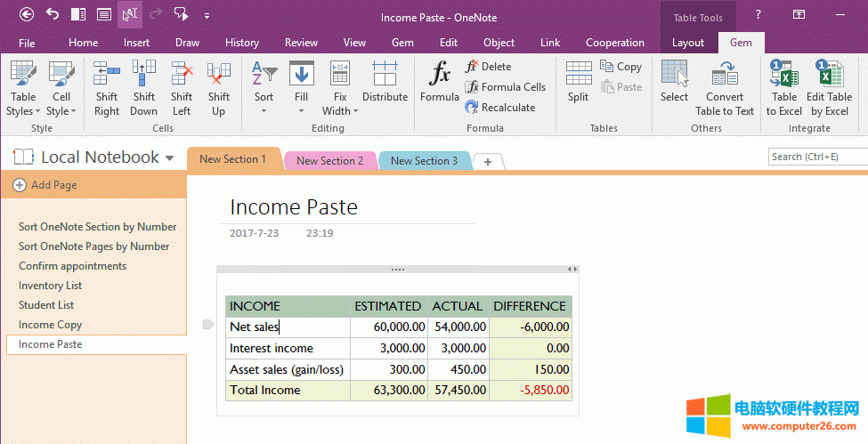Screen dimensions: 868x444
Task: Click the Recalculate formula button
Action: point(499,108)
